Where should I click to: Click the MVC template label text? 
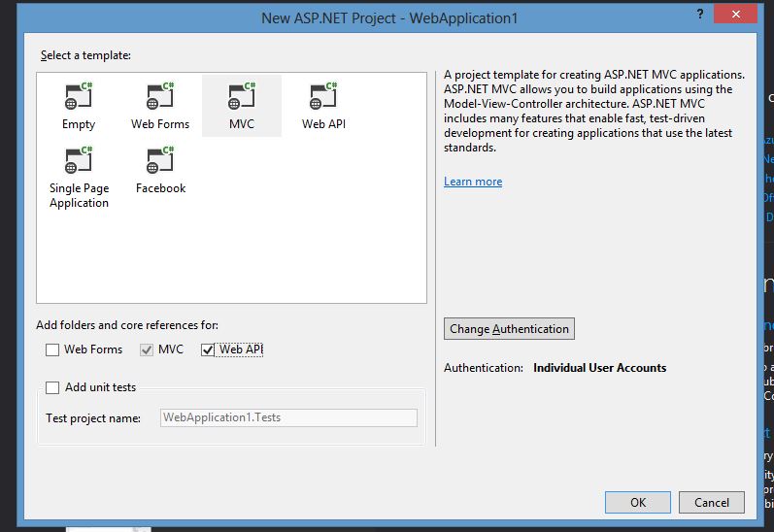(x=242, y=124)
